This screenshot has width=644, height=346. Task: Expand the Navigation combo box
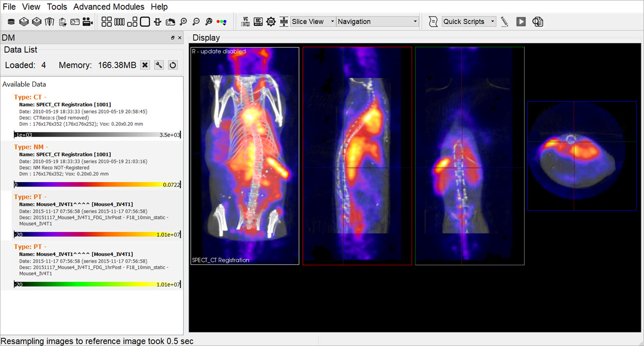(x=377, y=22)
